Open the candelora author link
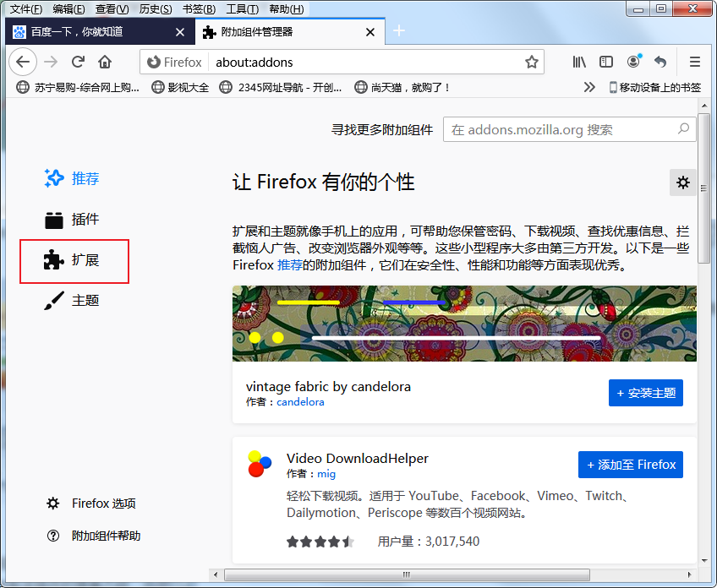This screenshot has height=588, width=717. coord(300,402)
